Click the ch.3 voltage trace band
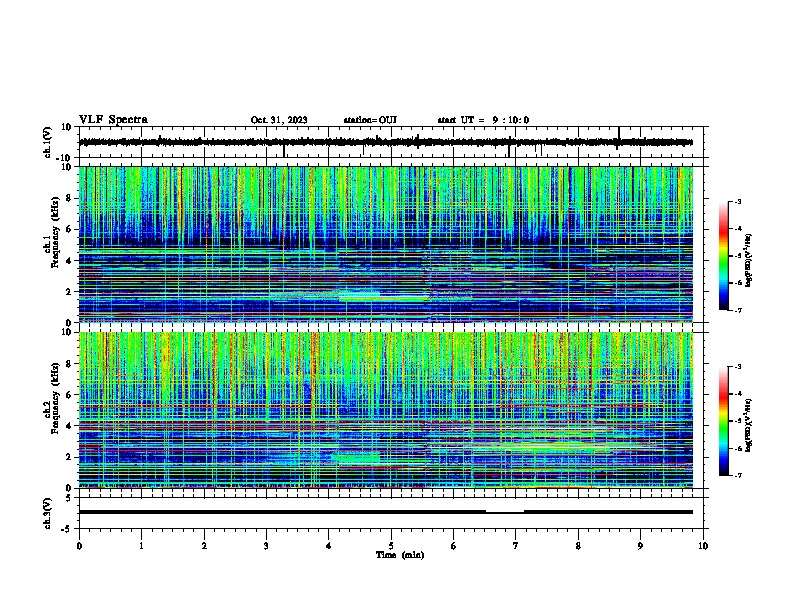792x612 pixels. (386, 512)
